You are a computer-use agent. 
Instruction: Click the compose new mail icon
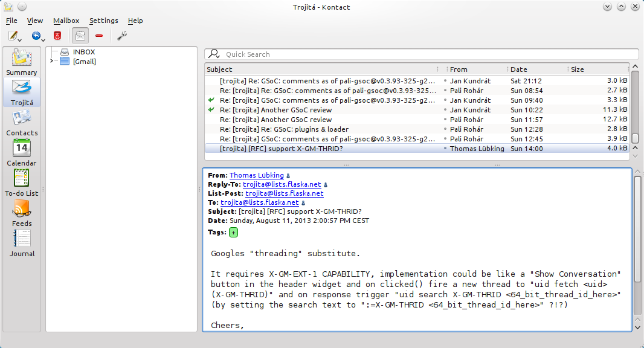[x=11, y=36]
